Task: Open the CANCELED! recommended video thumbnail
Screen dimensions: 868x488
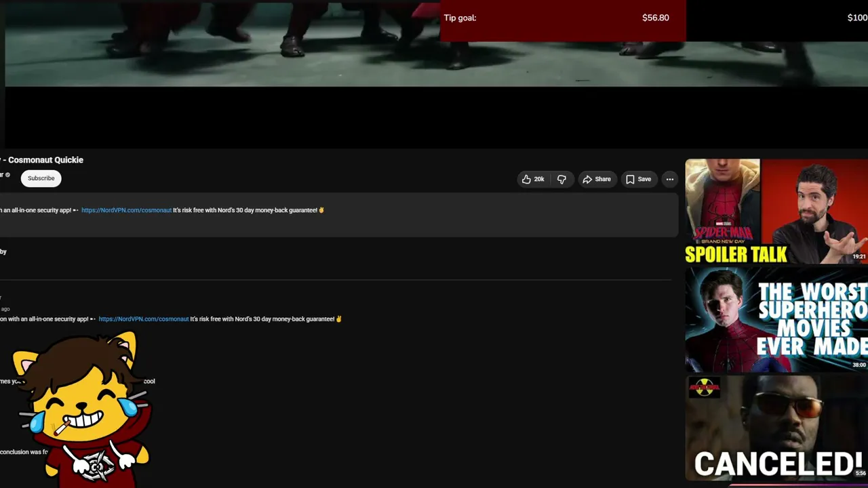Action: pyautogui.click(x=776, y=428)
